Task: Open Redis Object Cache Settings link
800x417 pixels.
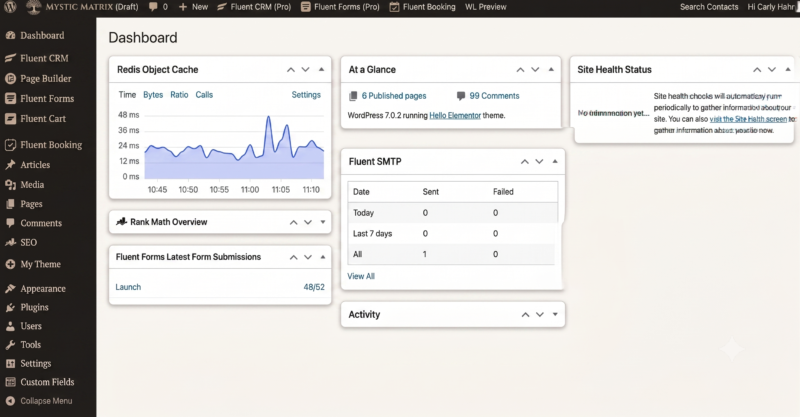Action: click(306, 94)
